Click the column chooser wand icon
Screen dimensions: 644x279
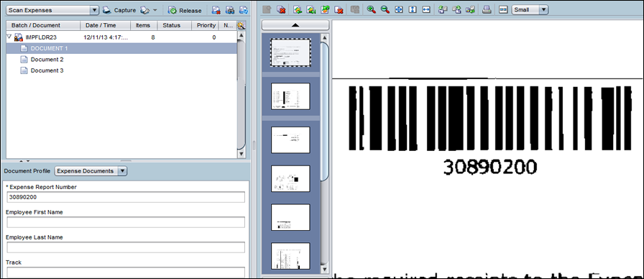point(241,25)
